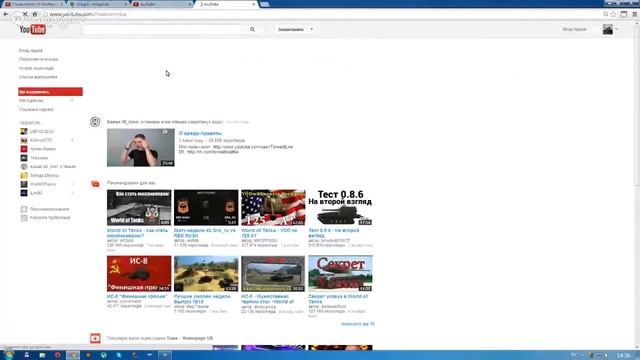Open the Chrome menu icon
Screen dimensions: 640x360
635,14
